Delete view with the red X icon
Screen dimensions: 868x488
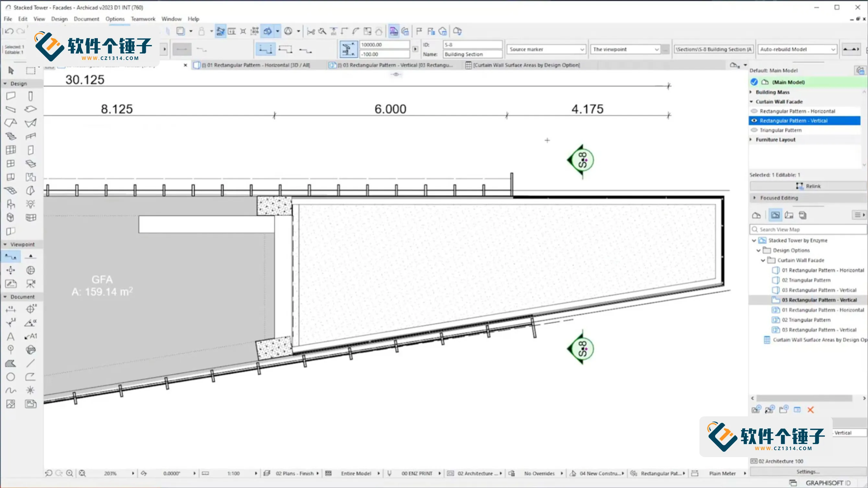tap(810, 410)
